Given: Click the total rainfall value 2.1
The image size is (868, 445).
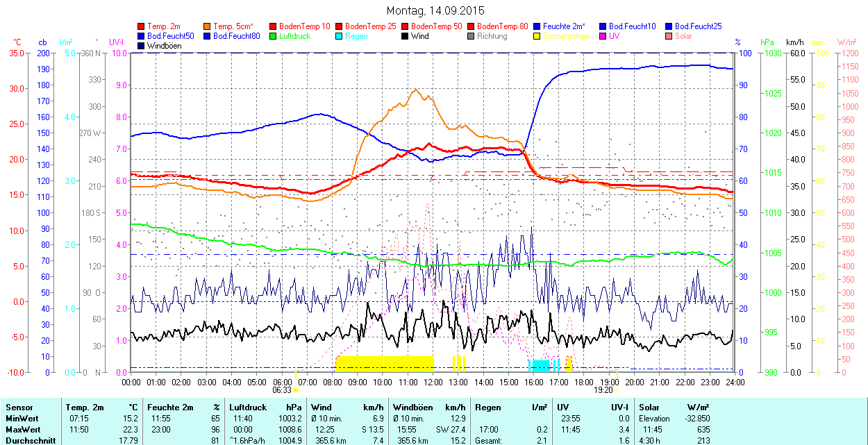Looking at the screenshot, I should [x=542, y=441].
